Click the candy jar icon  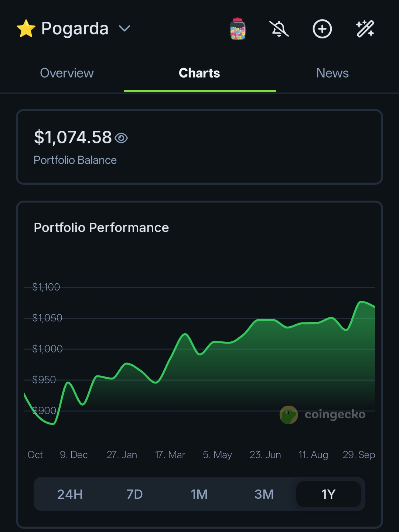click(238, 29)
